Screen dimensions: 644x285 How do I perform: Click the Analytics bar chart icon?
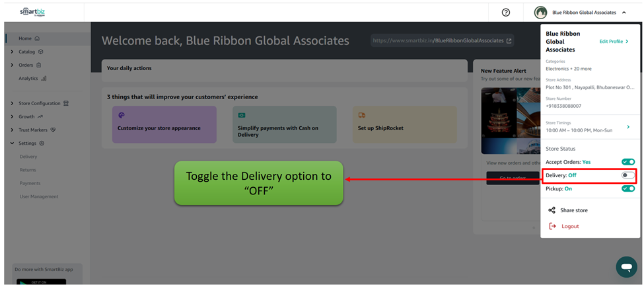pyautogui.click(x=44, y=78)
